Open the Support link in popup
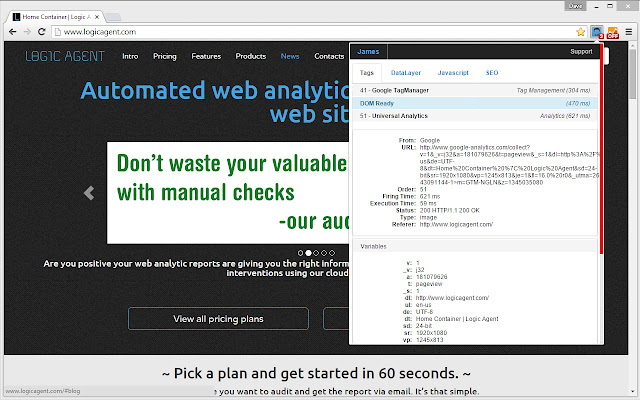This screenshot has height=400, width=640. 581,52
